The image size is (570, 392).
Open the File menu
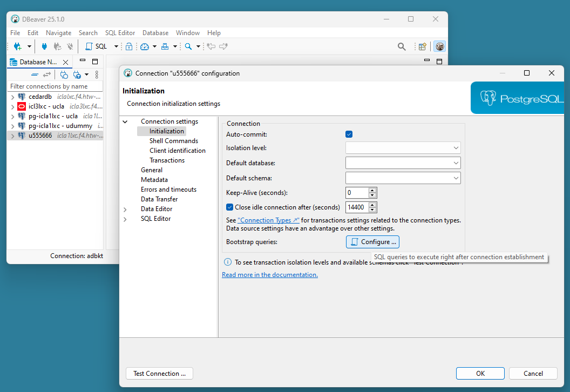tap(15, 33)
